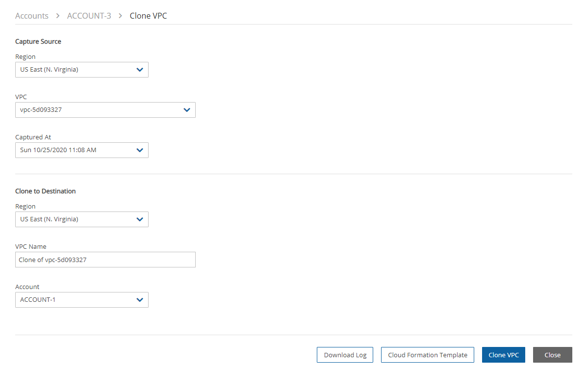Click the Clone to Destination heading
This screenshot has width=588, height=371.
(46, 191)
